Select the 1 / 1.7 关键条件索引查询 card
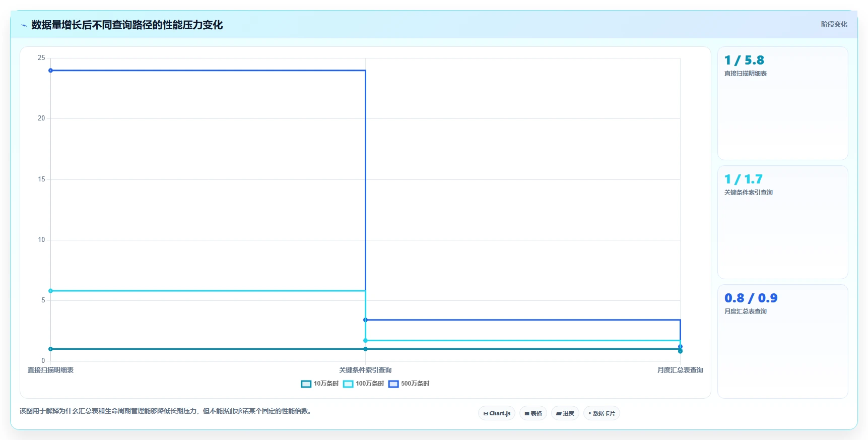The width and height of the screenshot is (868, 440). coord(782,222)
